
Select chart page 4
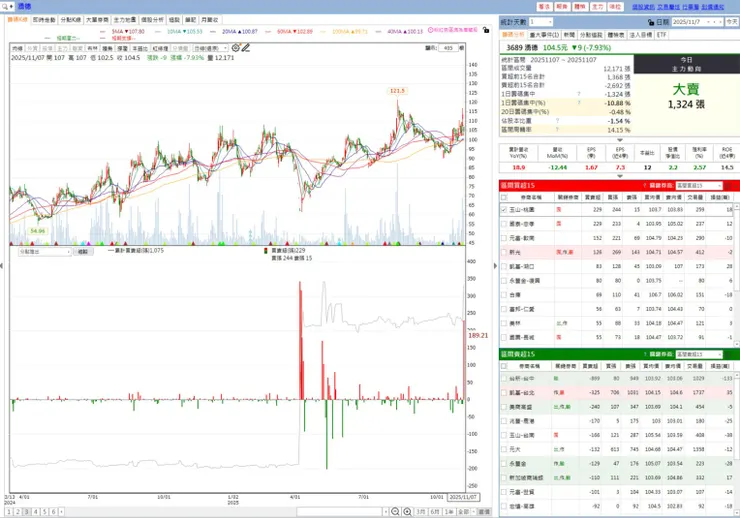36,512
